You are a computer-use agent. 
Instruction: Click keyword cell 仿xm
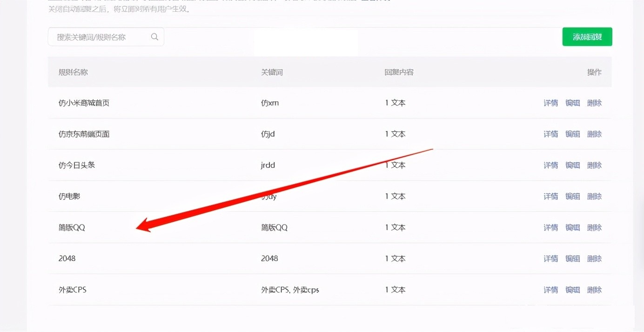270,103
